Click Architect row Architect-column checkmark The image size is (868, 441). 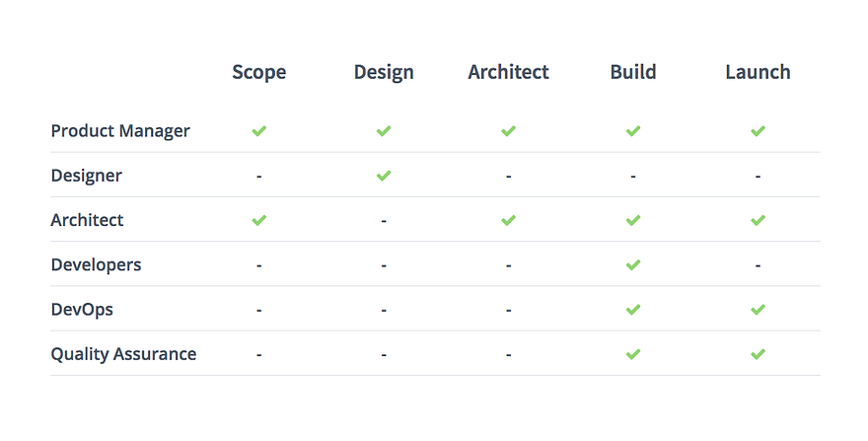coord(508,220)
